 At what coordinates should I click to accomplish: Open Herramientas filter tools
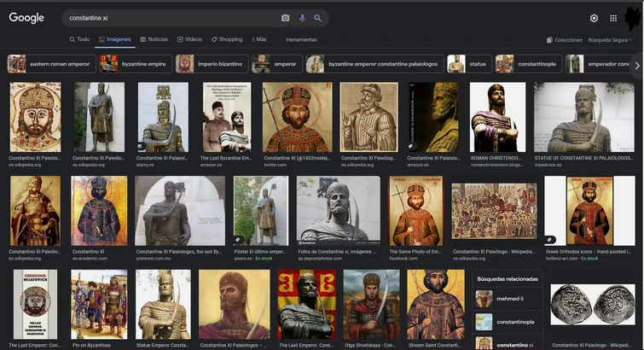point(301,40)
